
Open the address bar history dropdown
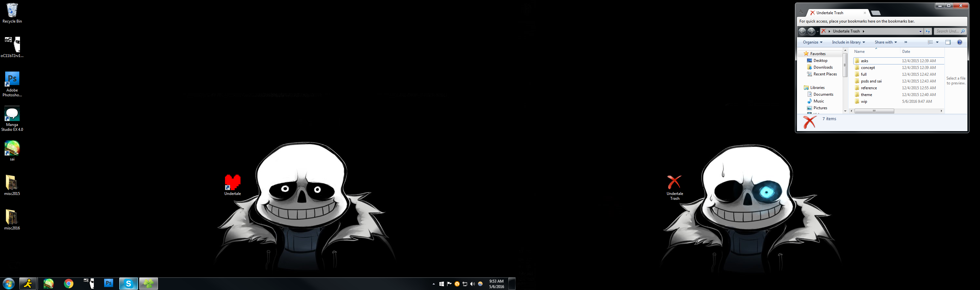(920, 31)
